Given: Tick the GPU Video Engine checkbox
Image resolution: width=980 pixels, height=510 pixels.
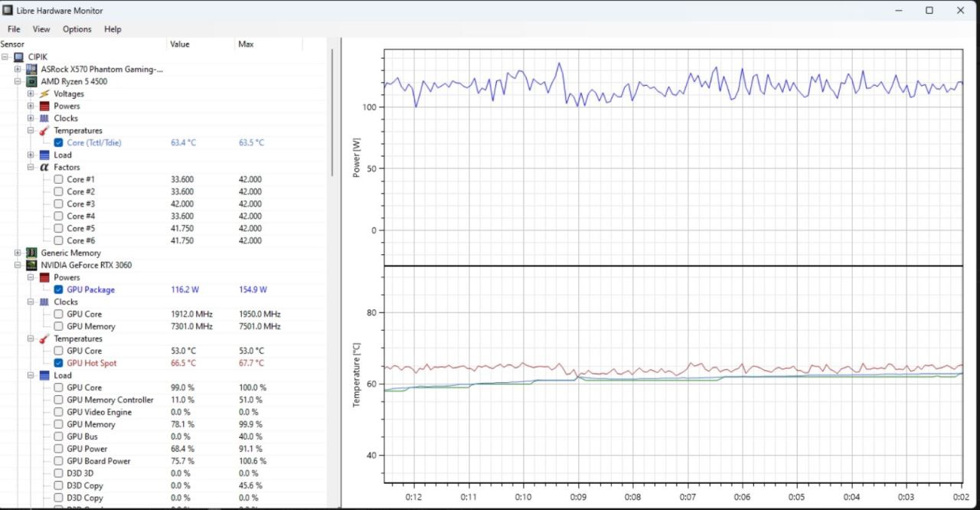Looking at the screenshot, I should [x=58, y=412].
